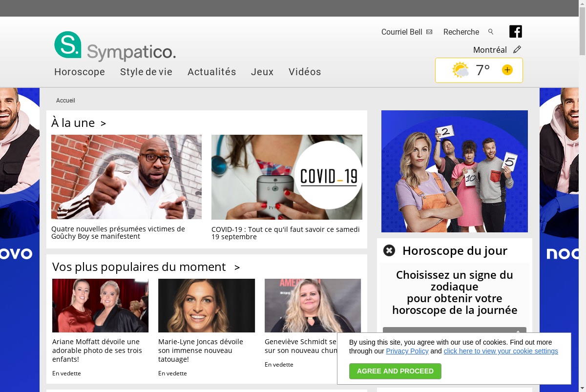Read Quatre nouvelles présumées victimes headline

click(118, 232)
